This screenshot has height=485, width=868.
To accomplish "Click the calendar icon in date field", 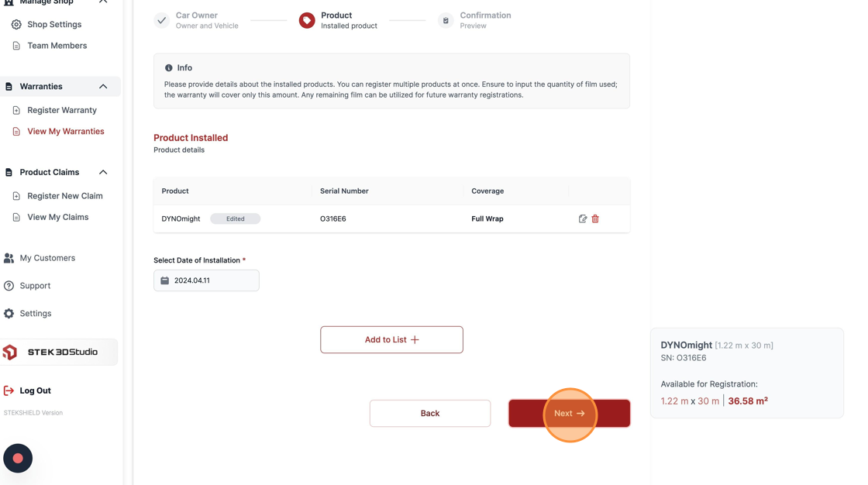I will [x=165, y=280].
